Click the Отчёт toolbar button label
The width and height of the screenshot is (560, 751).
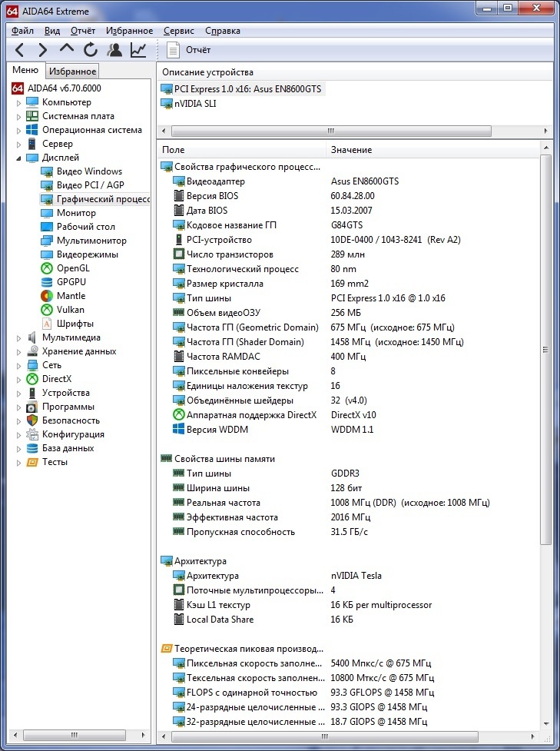pos(198,51)
